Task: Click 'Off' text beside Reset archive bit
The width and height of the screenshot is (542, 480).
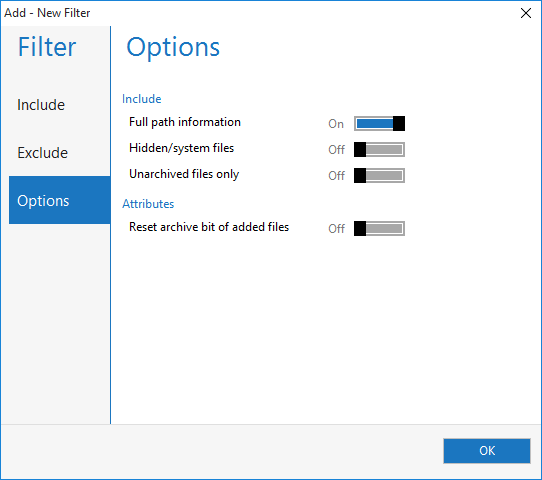Action: pos(336,228)
